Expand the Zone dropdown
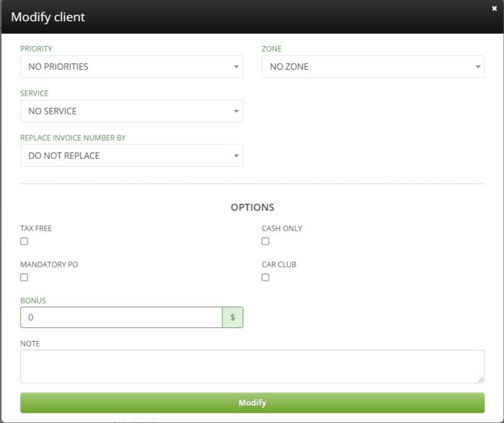 (x=372, y=67)
